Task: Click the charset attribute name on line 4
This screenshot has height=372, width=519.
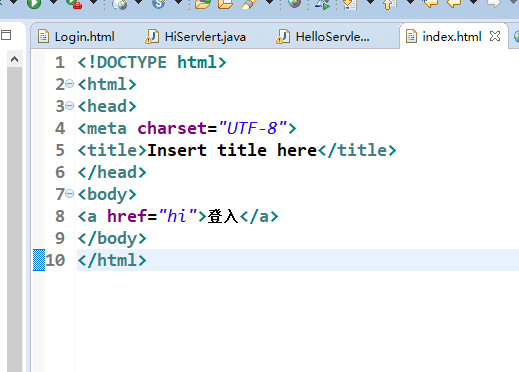Action: (172, 128)
